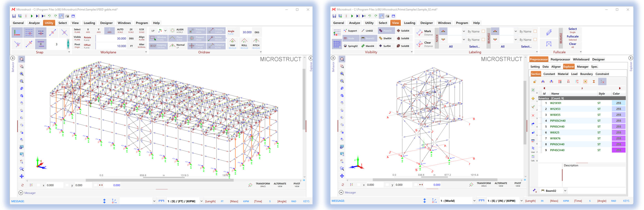The height and width of the screenshot is (210, 644).
Task: Toggle Spring02 visibility in right window
Action: [x=350, y=46]
